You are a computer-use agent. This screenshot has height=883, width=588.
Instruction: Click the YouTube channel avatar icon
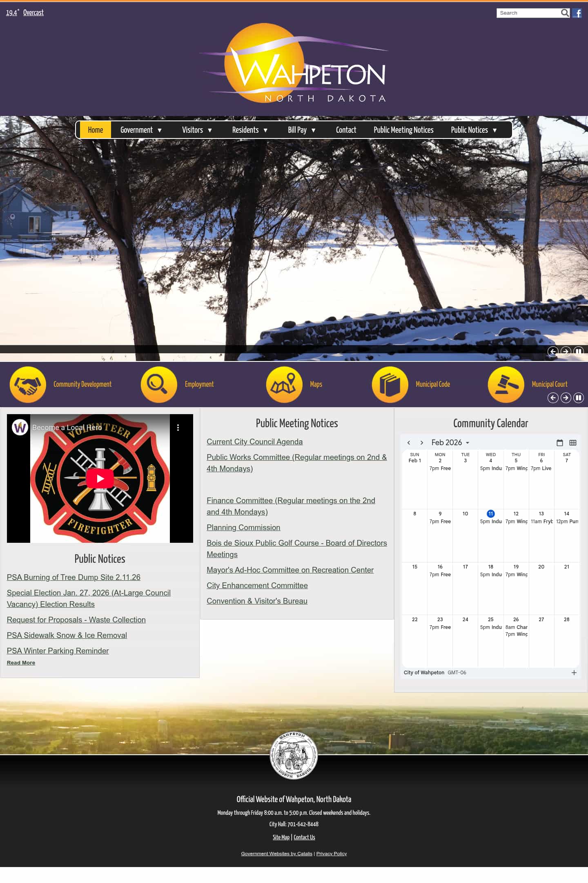(x=20, y=428)
